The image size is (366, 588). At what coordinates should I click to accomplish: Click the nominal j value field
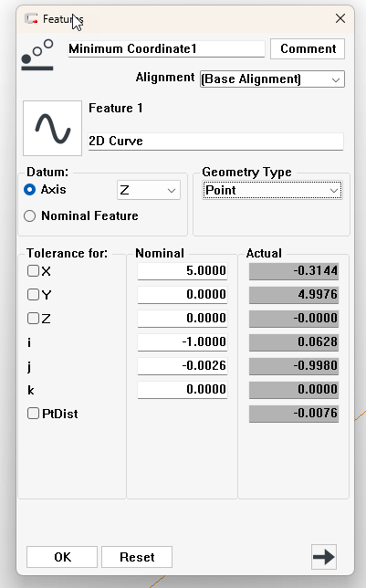click(183, 365)
